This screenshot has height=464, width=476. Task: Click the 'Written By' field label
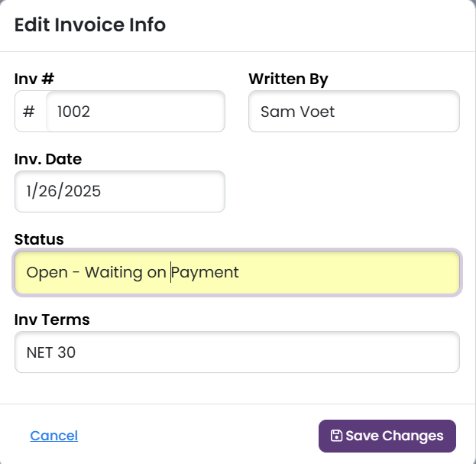(288, 79)
